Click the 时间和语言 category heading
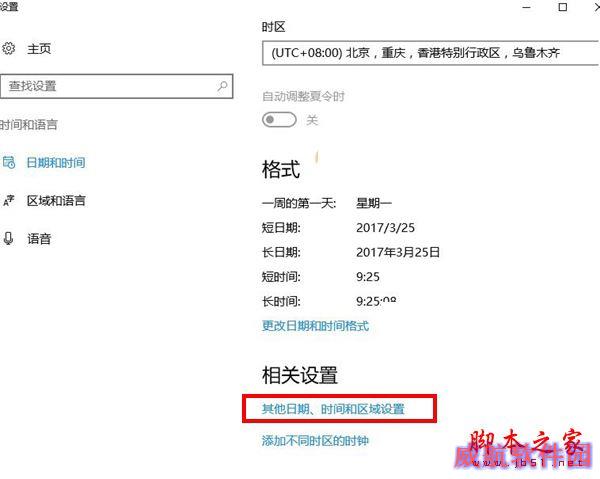This screenshot has width=600, height=479. 28,124
